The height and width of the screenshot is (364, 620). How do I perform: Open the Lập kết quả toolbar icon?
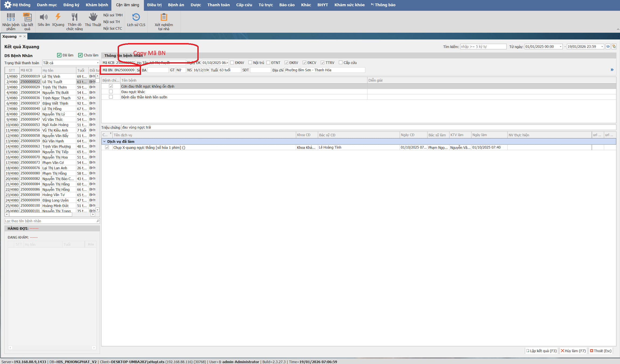[27, 17]
